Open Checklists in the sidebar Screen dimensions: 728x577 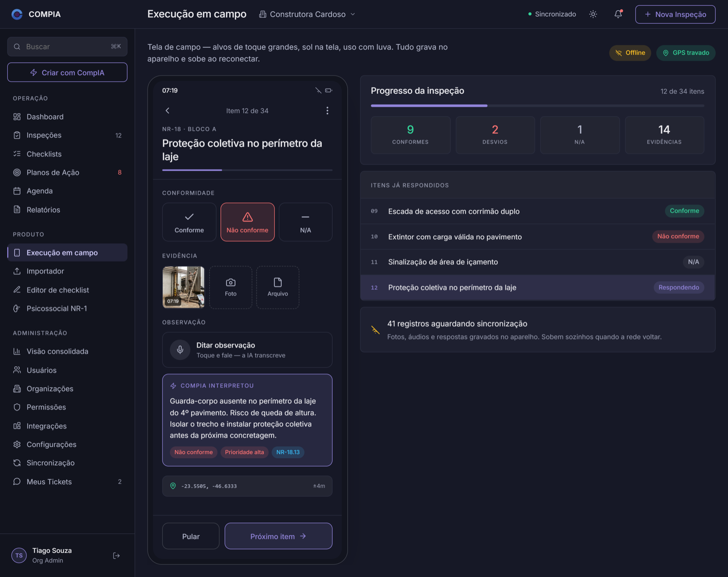(67, 154)
